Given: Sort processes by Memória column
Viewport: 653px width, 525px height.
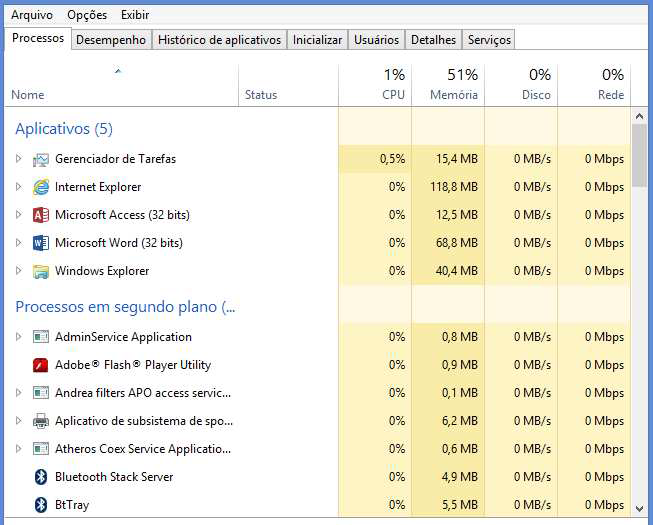Looking at the screenshot, I should click(448, 85).
